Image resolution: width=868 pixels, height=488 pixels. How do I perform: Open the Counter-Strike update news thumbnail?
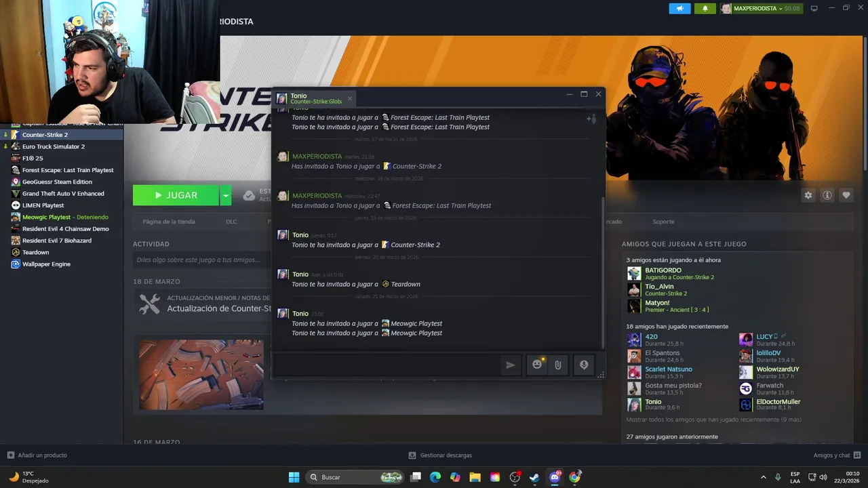[x=201, y=375]
